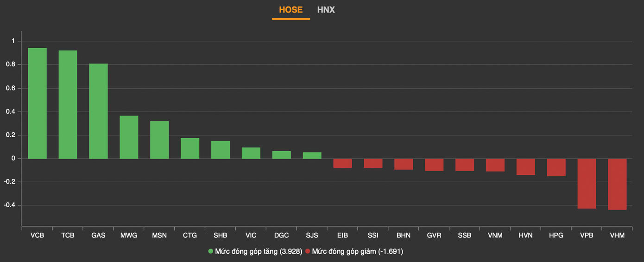The height and width of the screenshot is (262, 644).
Task: Switch to the HNX tab
Action: [x=326, y=10]
